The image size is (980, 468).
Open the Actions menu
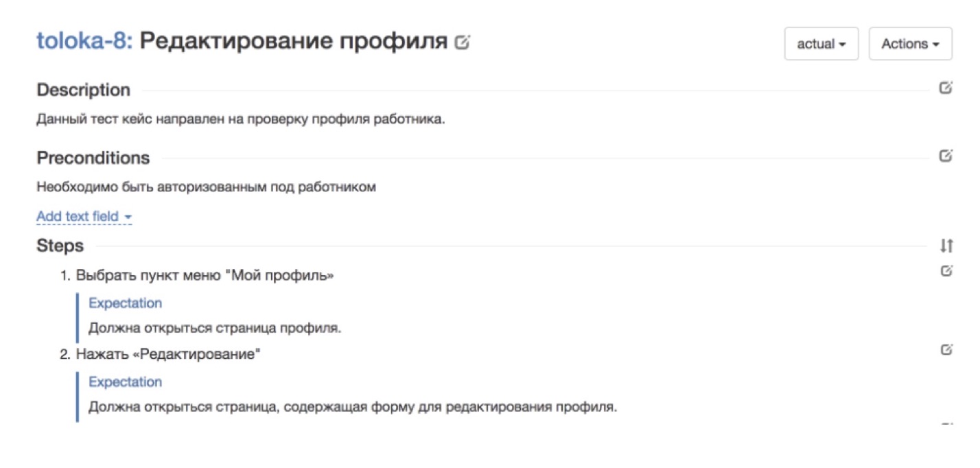[910, 43]
